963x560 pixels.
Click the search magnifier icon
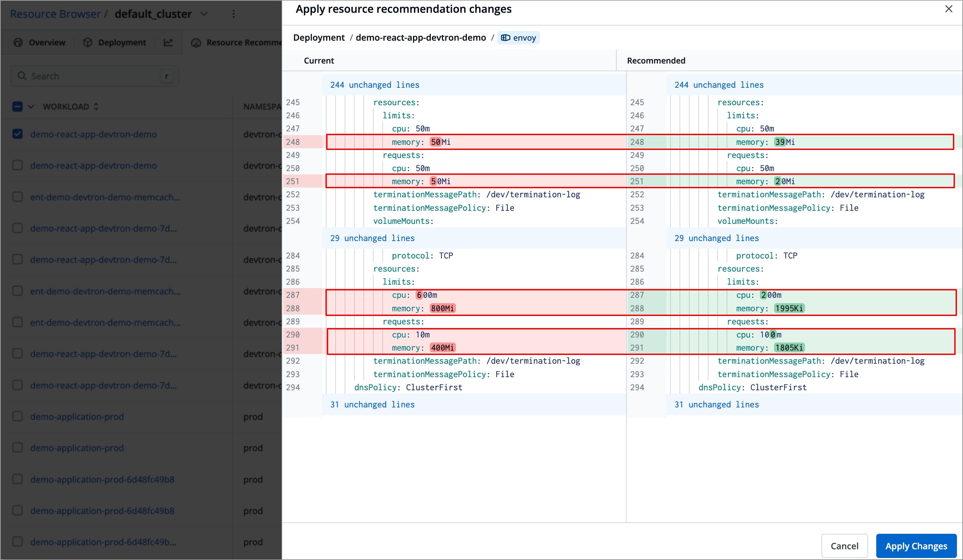22,76
